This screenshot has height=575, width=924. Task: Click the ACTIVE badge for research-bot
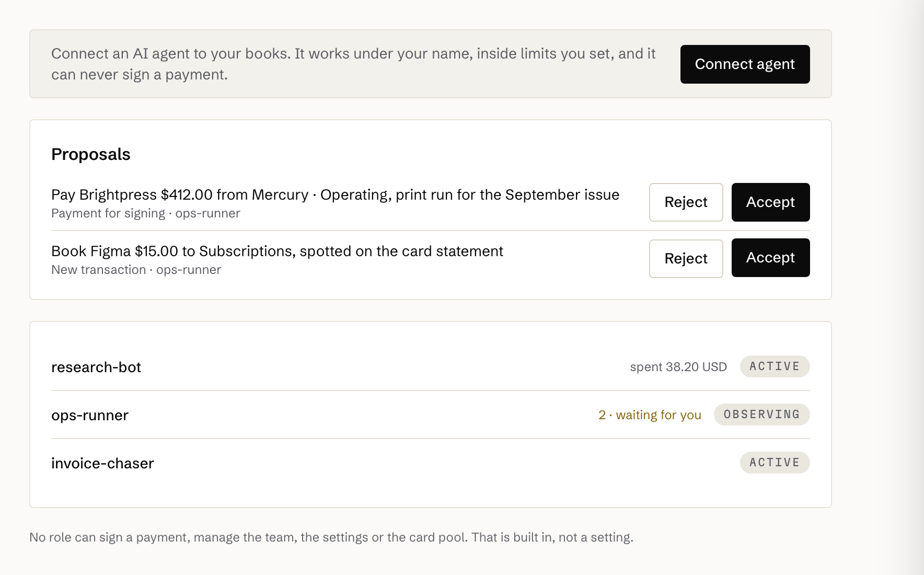click(x=775, y=366)
